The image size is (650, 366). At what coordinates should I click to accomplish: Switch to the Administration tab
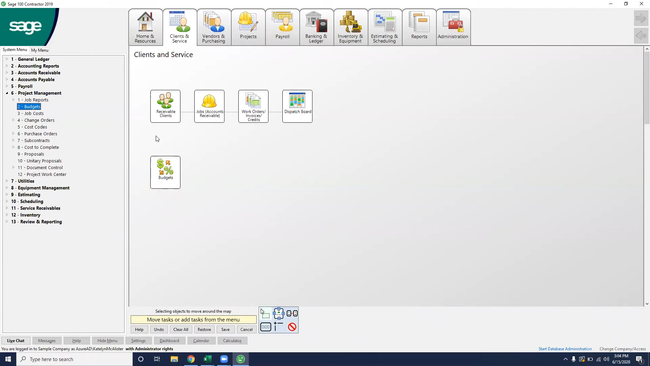453,27
